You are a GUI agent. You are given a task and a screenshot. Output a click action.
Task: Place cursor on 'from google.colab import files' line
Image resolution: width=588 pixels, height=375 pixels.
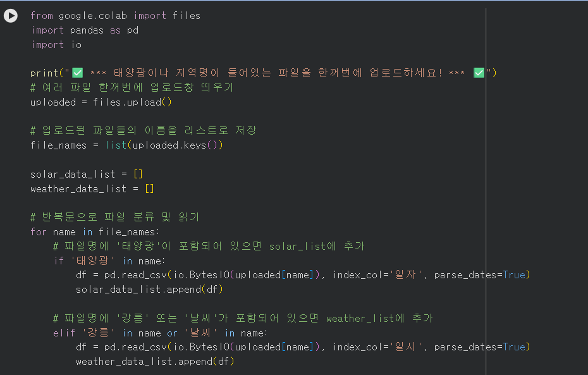115,16
